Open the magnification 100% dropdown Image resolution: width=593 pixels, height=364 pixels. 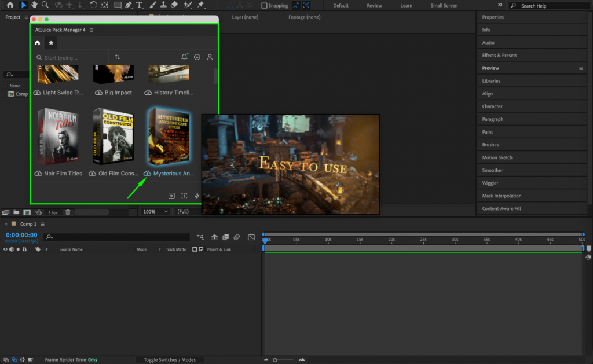(155, 211)
